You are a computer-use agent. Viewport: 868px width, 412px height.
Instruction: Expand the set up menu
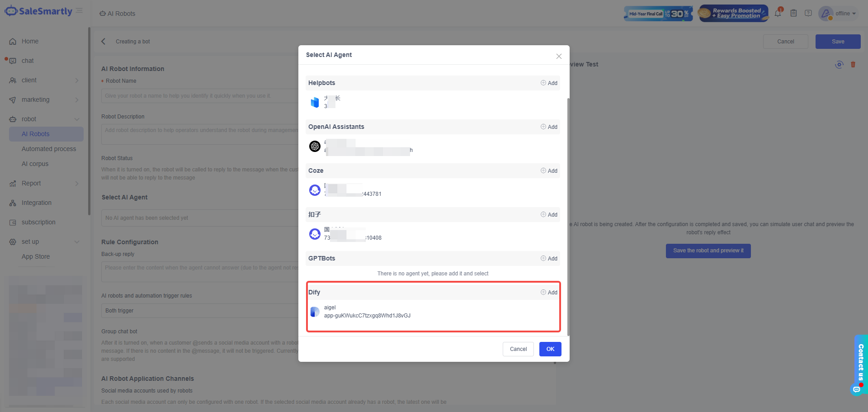pos(45,242)
